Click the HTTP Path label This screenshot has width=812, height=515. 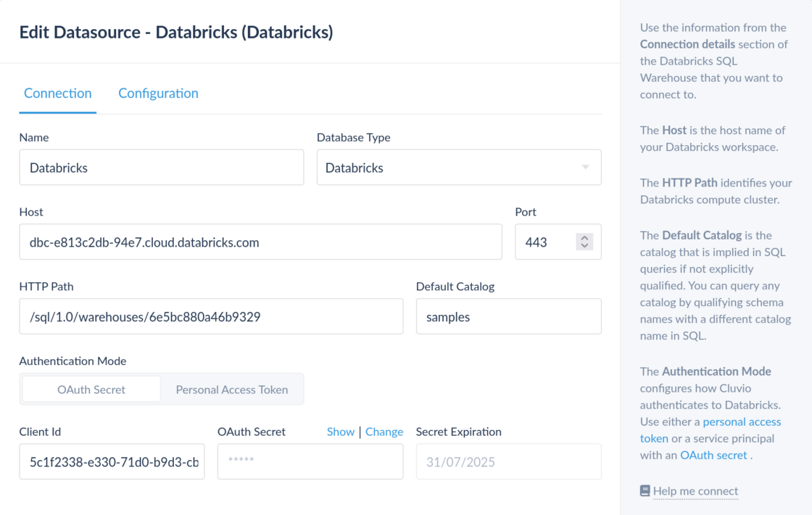click(x=46, y=287)
